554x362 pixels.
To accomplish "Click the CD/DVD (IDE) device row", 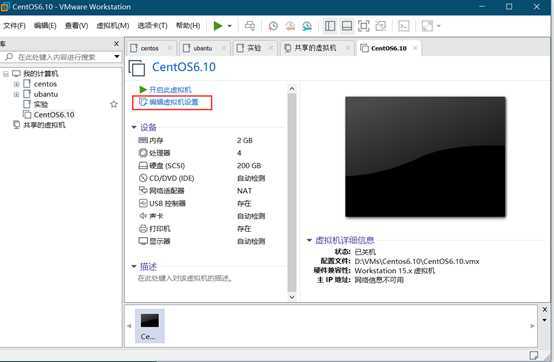I will (x=201, y=178).
